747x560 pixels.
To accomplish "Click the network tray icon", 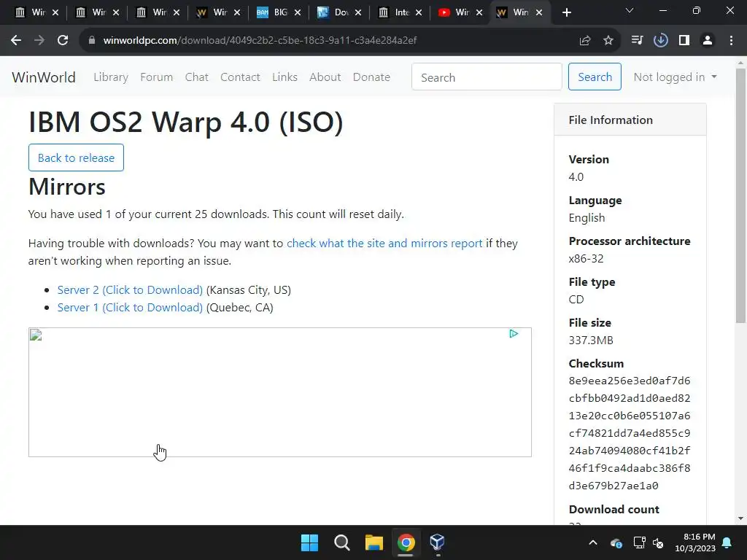I will click(639, 542).
